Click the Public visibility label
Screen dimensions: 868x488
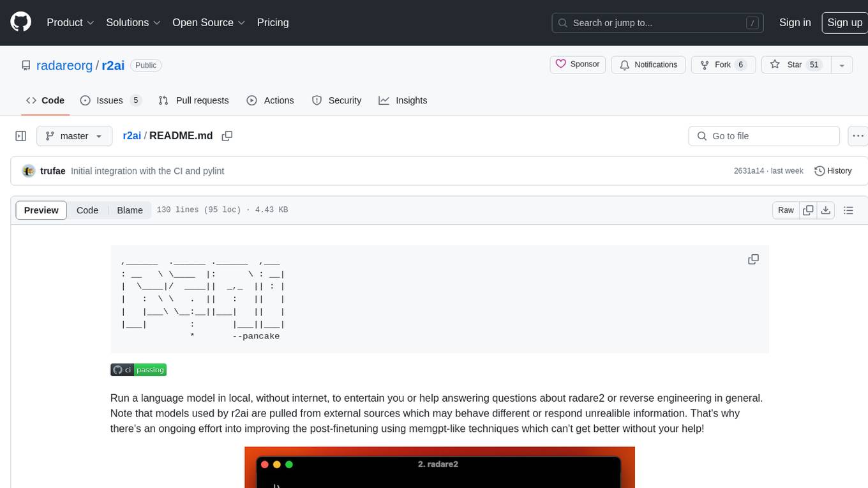(146, 65)
